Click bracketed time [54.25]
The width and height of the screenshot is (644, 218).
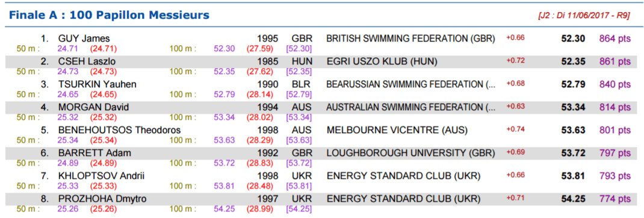point(299,209)
